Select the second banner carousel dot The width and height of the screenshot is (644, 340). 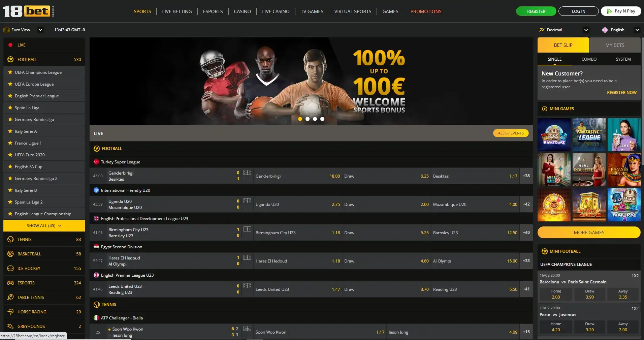click(307, 119)
